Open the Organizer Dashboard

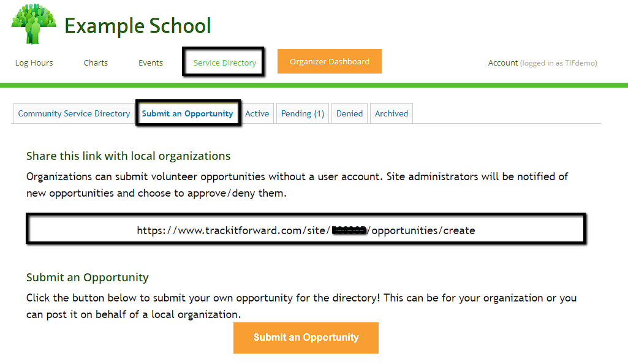coord(330,61)
